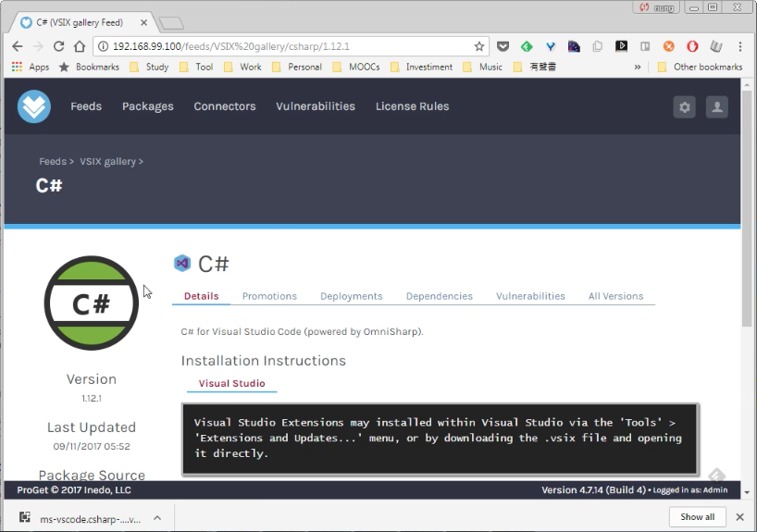The width and height of the screenshot is (757, 532).
Task: Click the downloaded vsix file icon
Action: [25, 517]
